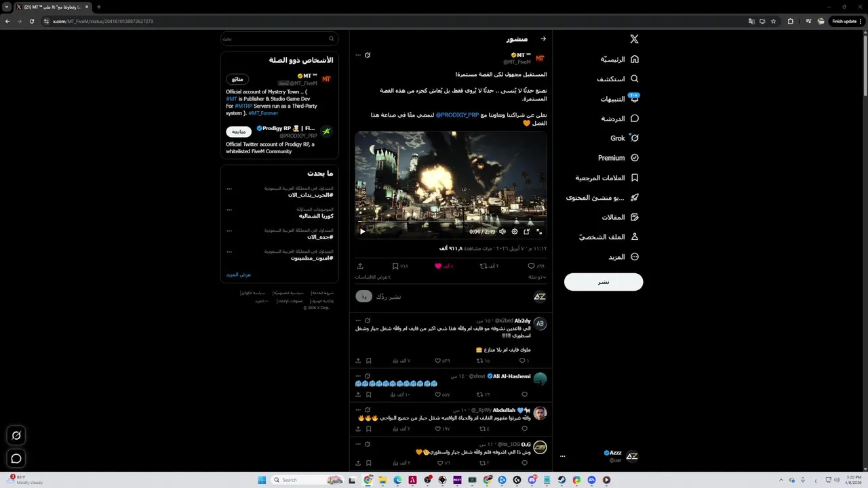Open the X logo home link
The image size is (868, 488).
[634, 39]
